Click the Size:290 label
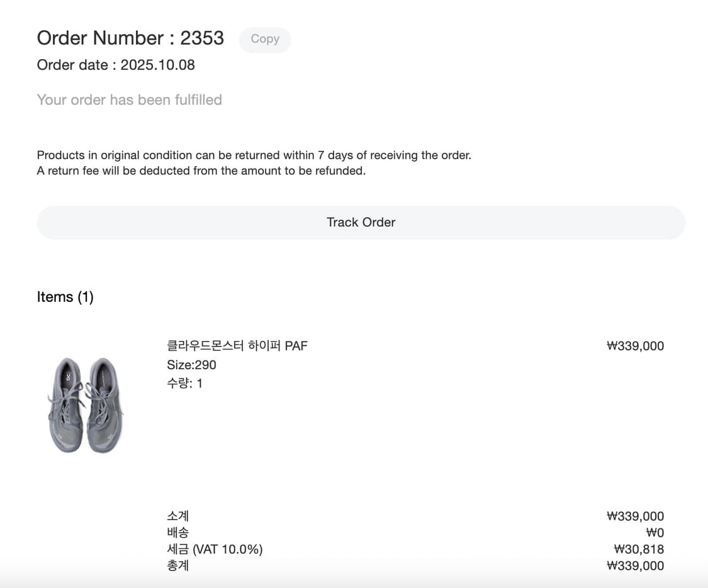This screenshot has height=588, width=708. [x=191, y=365]
